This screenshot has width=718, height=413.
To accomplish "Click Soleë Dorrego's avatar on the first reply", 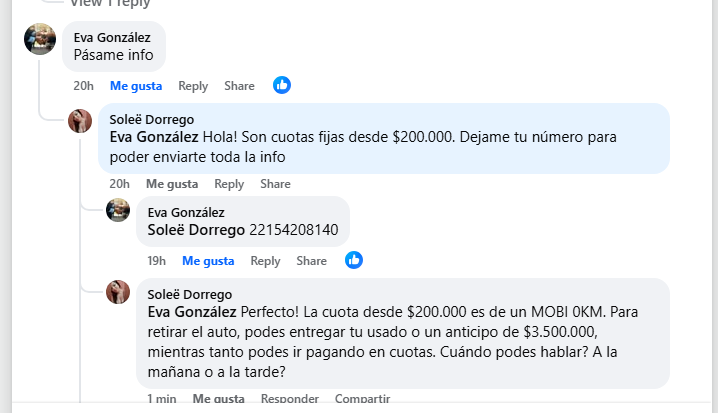I will click(x=80, y=121).
